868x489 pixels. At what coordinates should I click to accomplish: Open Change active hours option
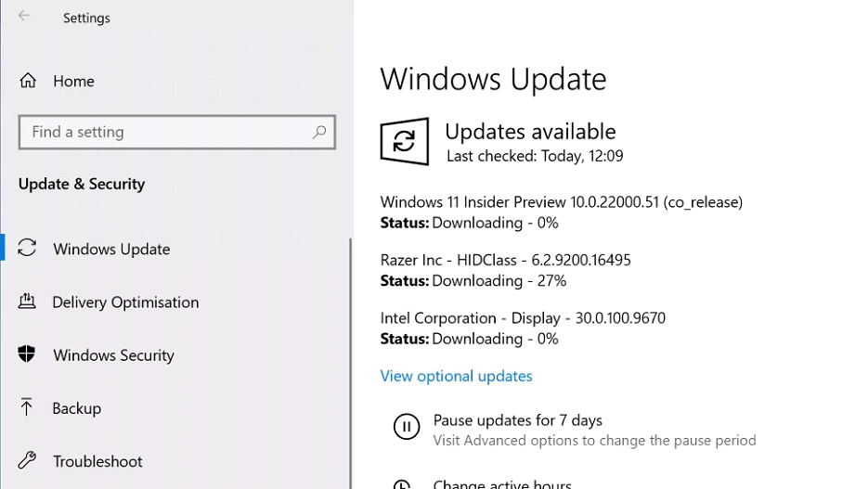click(x=502, y=484)
